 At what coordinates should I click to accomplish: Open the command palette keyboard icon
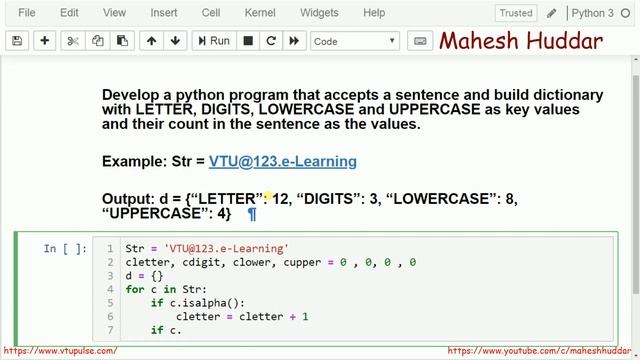tap(420, 41)
